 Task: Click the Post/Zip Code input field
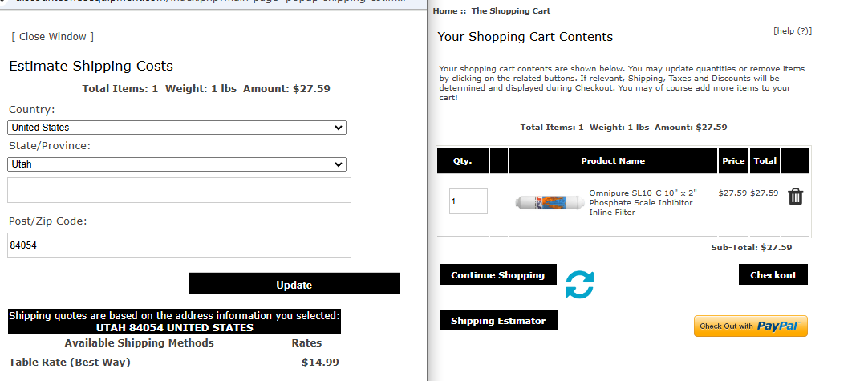[179, 245]
